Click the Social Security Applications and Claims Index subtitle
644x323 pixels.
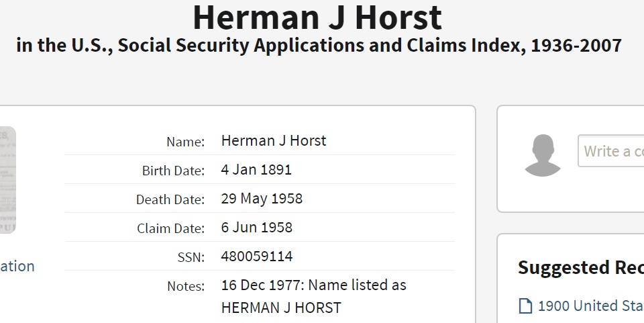pyautogui.click(x=319, y=46)
